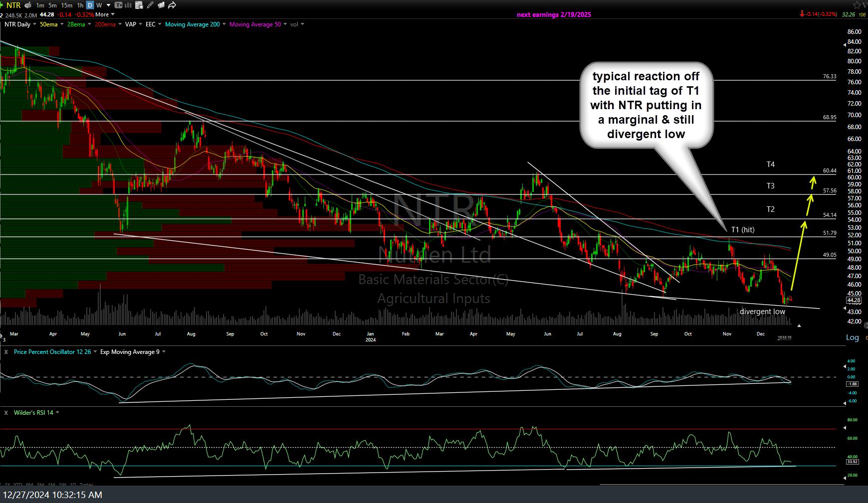The height and width of the screenshot is (503, 868).
Task: Click the TV text annotation icon
Action: coord(118,5)
